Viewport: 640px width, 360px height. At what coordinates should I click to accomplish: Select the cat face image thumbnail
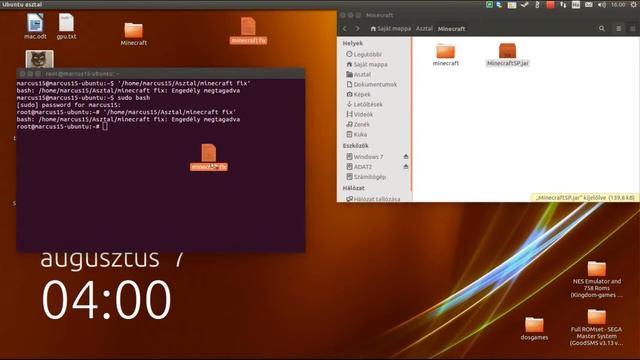click(39, 60)
